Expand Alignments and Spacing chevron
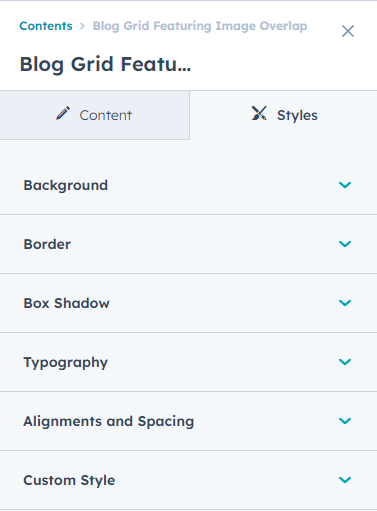 click(x=345, y=421)
